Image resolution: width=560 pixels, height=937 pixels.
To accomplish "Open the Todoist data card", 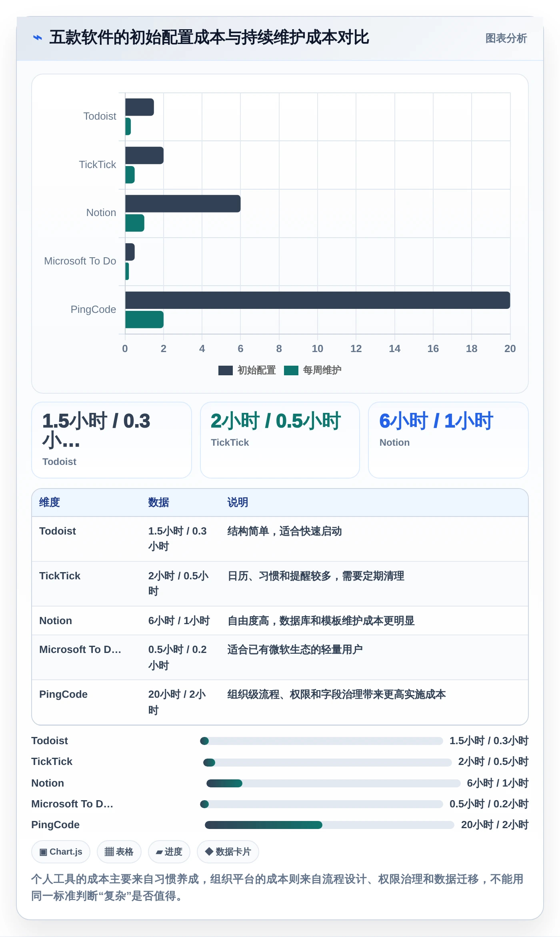I will (112, 440).
